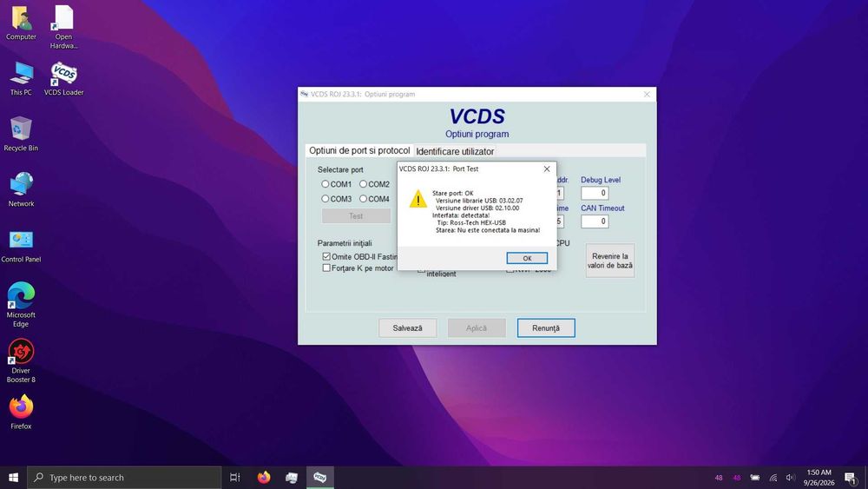
Task: Switch to VCDS via its taskbar icon
Action: point(320,478)
